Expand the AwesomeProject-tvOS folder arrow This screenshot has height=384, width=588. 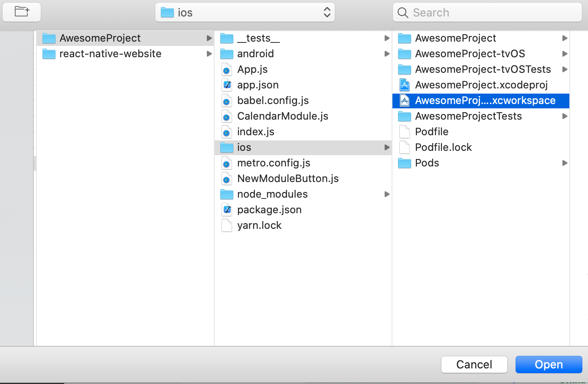565,53
